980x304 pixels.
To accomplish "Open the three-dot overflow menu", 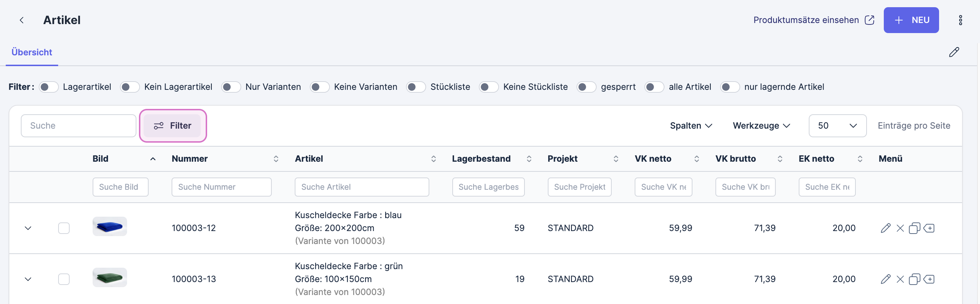I will pyautogui.click(x=960, y=20).
